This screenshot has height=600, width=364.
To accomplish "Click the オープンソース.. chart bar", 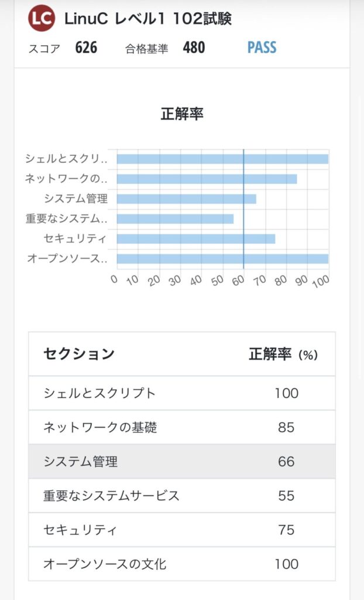I will pyautogui.click(x=222, y=258).
